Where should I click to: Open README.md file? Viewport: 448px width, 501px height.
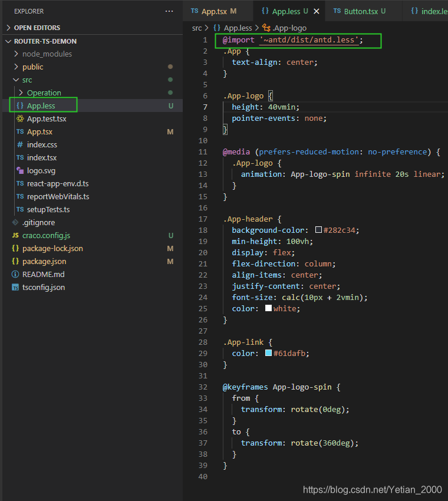click(93, 275)
